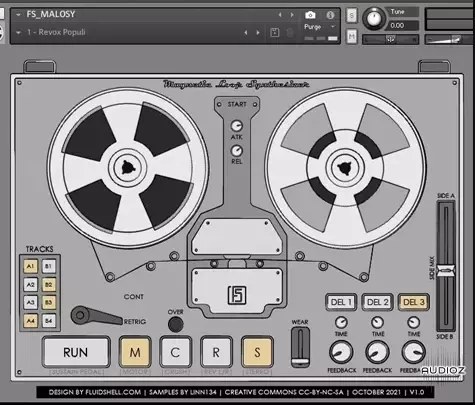Click the left tape reel hub
Viewport: 475px width, 405px height.
pos(127,167)
